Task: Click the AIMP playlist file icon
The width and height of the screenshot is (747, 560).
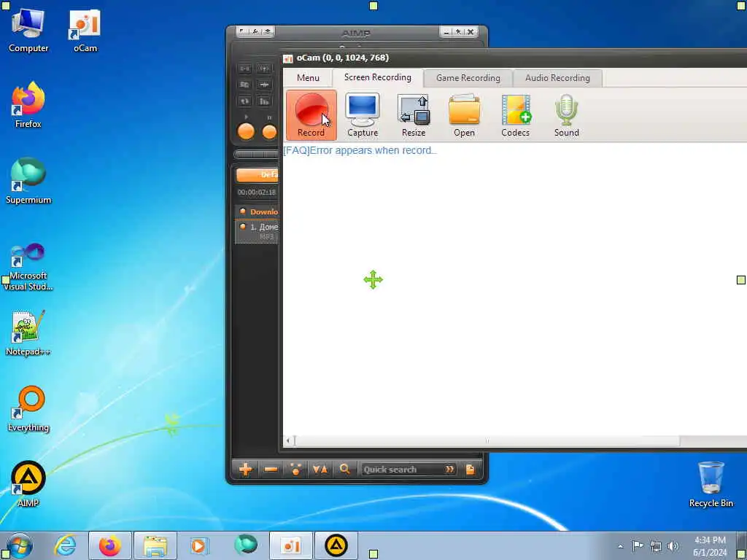Action: (471, 470)
